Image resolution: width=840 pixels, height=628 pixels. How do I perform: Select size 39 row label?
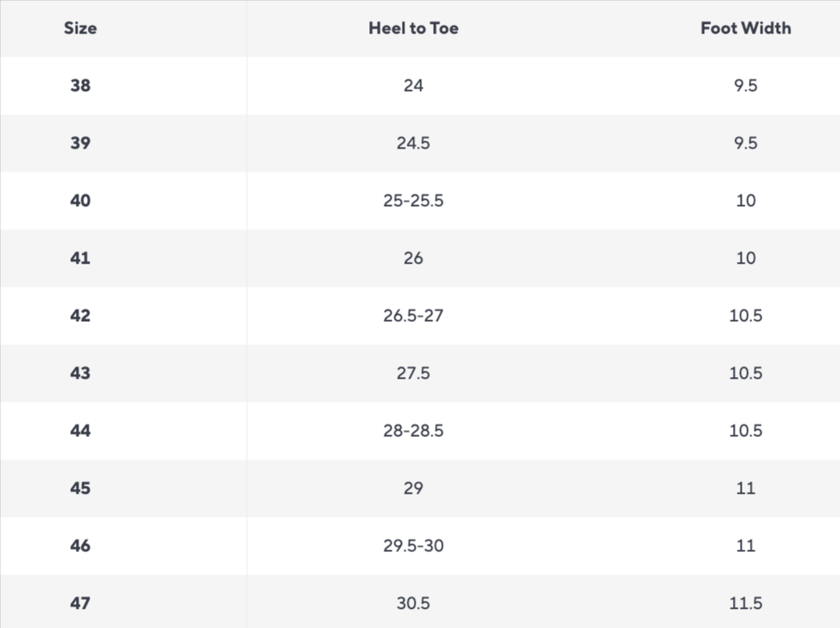tap(80, 143)
